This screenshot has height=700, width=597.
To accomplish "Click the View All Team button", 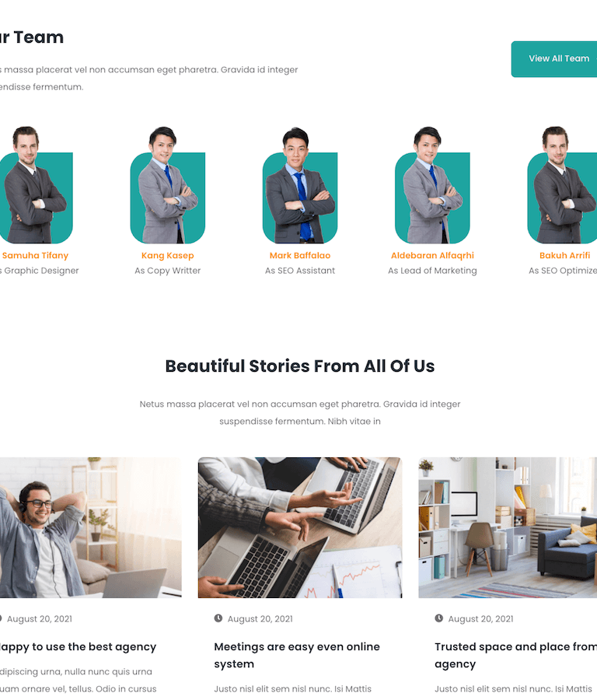I will click(554, 59).
